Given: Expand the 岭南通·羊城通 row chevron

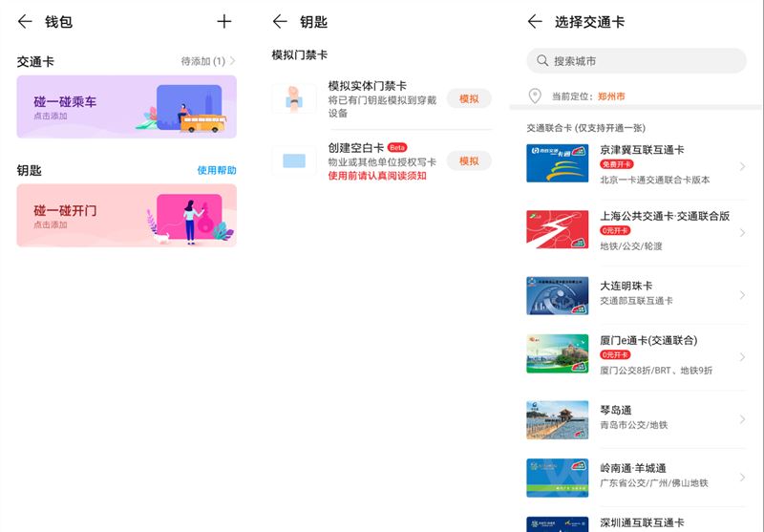Looking at the screenshot, I should click(x=742, y=478).
